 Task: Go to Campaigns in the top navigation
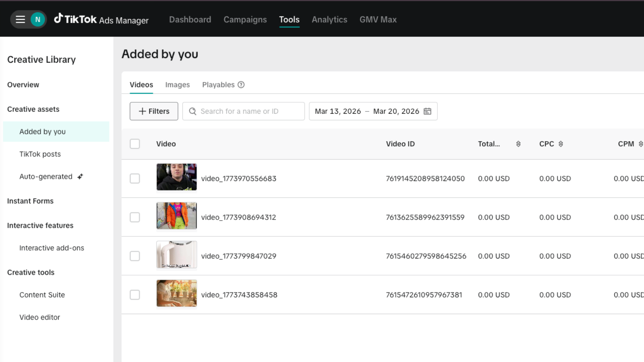(x=245, y=19)
